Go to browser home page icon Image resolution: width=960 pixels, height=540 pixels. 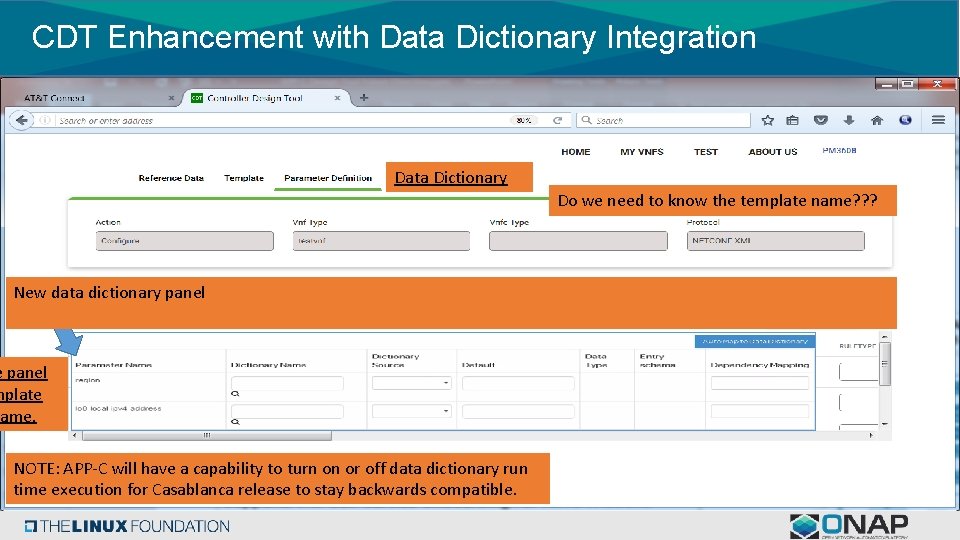(x=877, y=121)
